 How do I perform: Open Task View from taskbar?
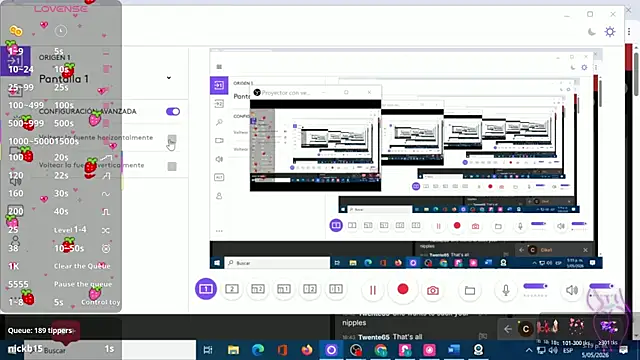208,350
